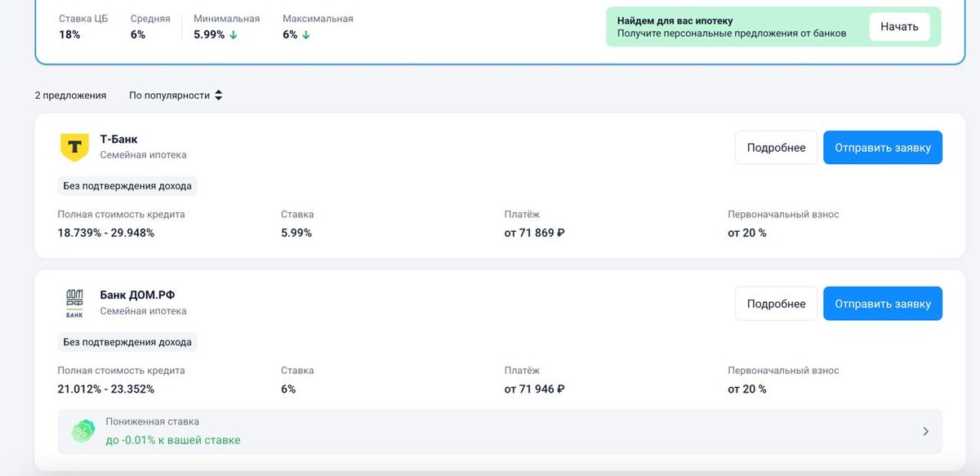Send application to T-Bank via Отправить заявку
This screenshot has width=980, height=476.
[883, 148]
